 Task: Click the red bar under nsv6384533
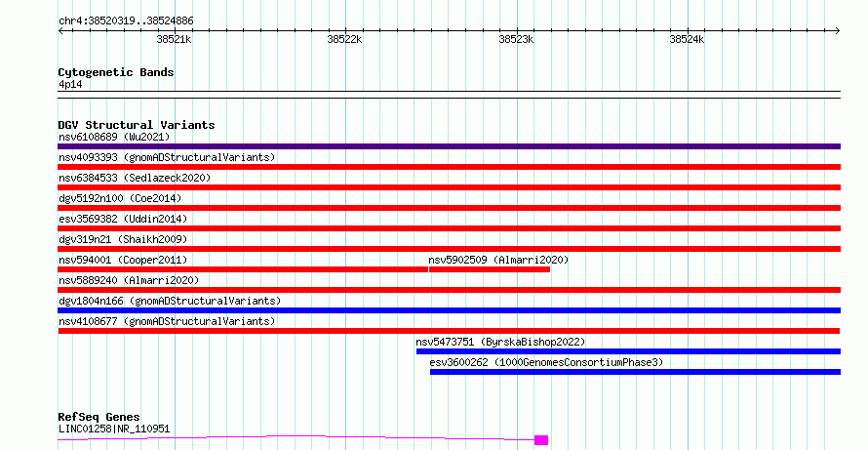click(449, 187)
